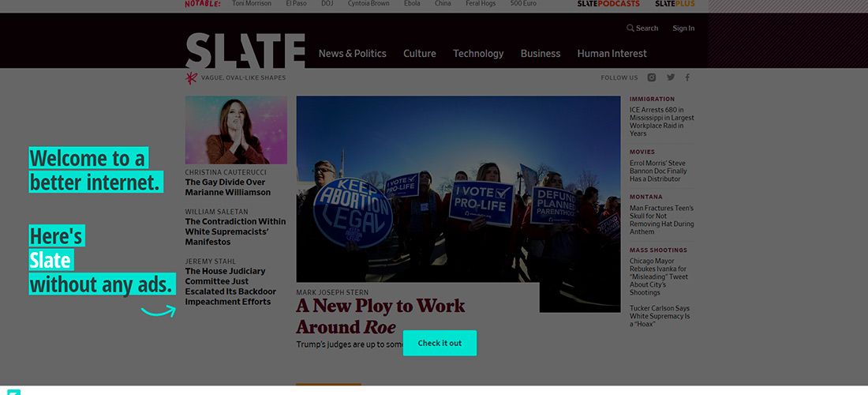868x395 pixels.
Task: Click the search magnifying glass icon
Action: point(630,28)
